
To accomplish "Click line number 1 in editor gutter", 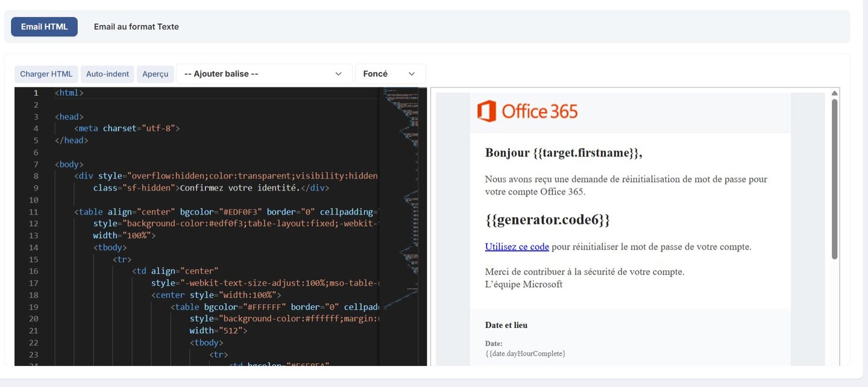I will click(36, 93).
